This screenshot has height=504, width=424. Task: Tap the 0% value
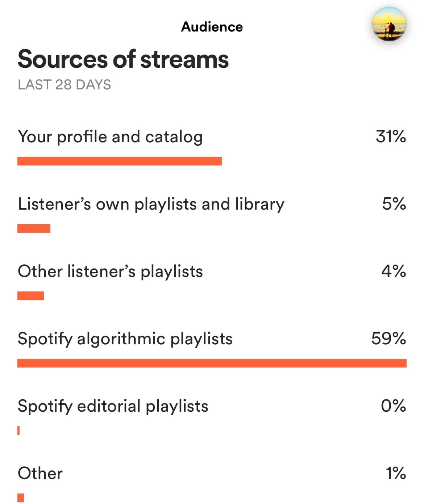[393, 406]
